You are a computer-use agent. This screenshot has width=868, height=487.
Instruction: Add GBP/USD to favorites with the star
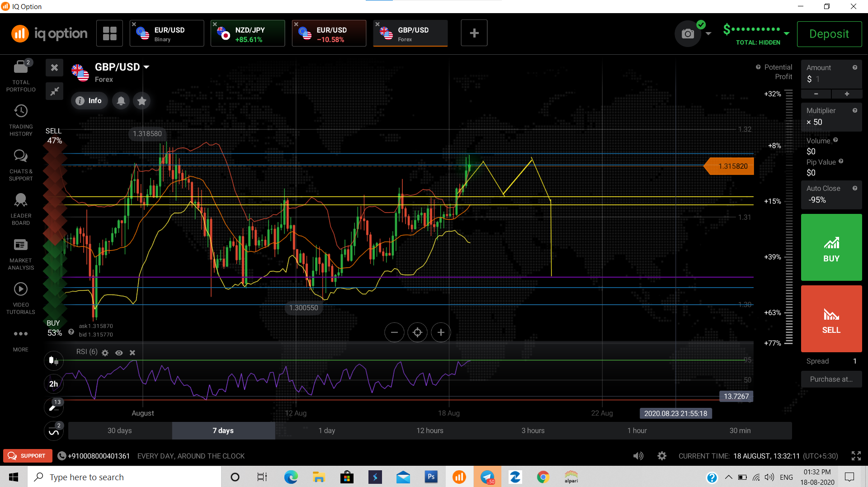click(x=142, y=101)
